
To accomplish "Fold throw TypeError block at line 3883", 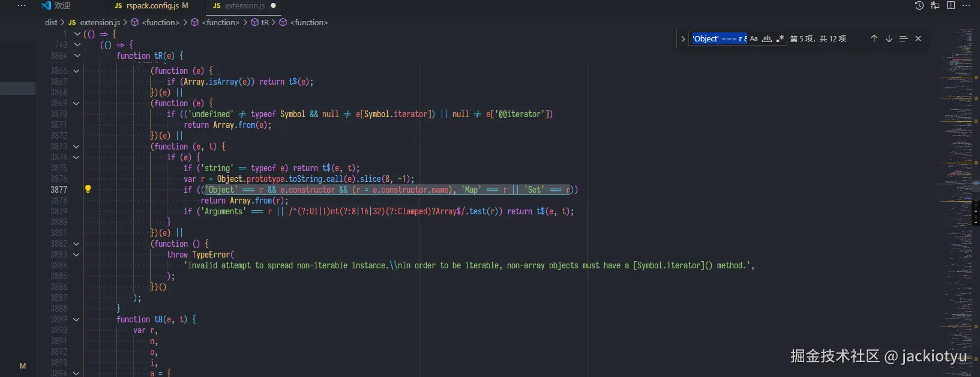I will coord(76,255).
